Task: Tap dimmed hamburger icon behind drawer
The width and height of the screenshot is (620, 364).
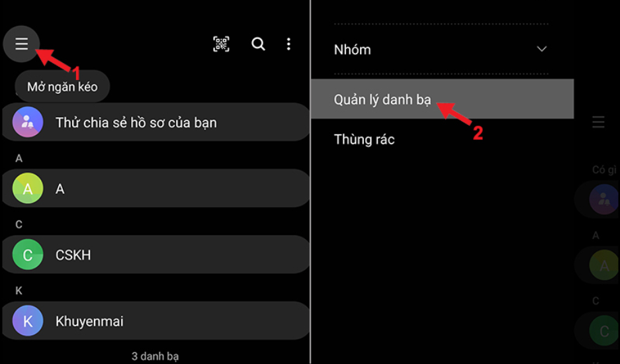Action: pos(598,122)
